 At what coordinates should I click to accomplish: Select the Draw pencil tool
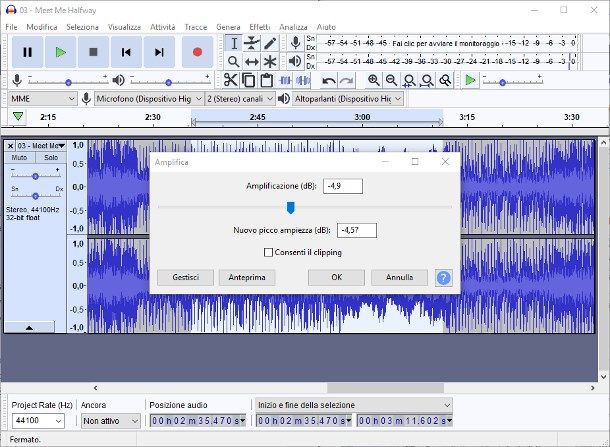tap(270, 43)
